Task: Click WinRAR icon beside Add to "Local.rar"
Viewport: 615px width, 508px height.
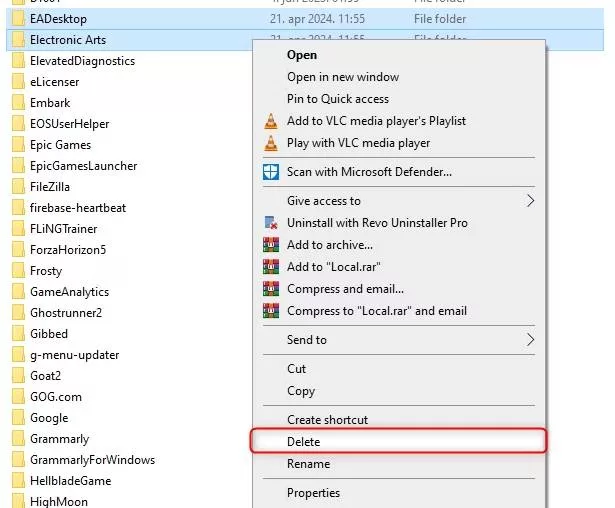Action: pyautogui.click(x=271, y=267)
